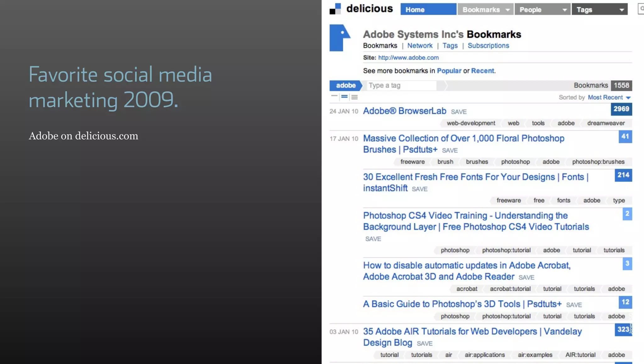Select the medium two-line view icon
Image resolution: width=644 pixels, height=364 pixels.
pyautogui.click(x=344, y=97)
